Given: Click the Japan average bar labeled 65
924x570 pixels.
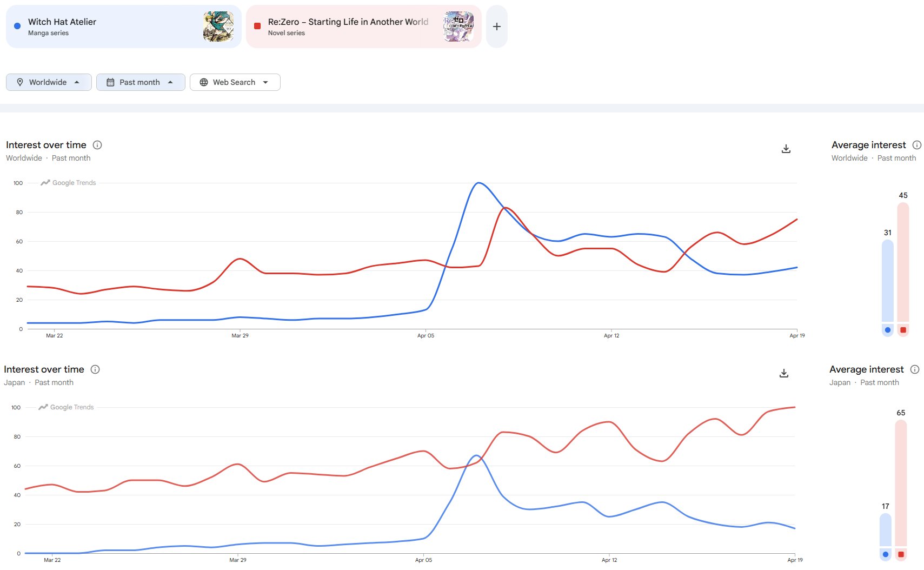Looking at the screenshot, I should coord(901,483).
